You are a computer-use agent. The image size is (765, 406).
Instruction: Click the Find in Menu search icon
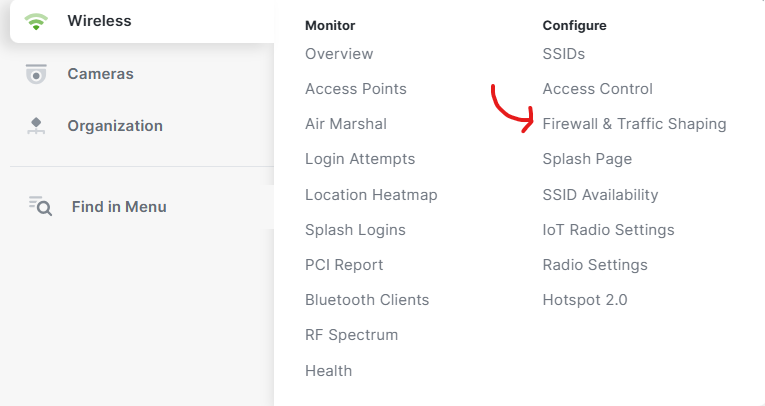point(40,206)
